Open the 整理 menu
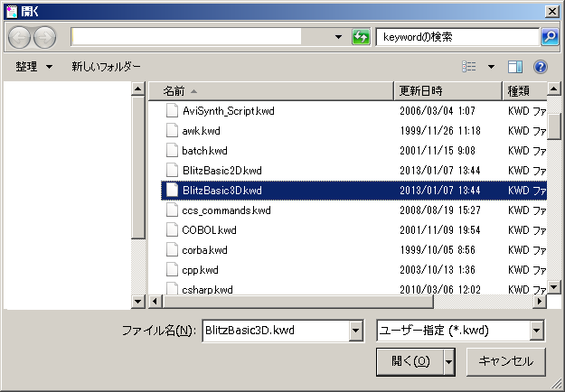565x392 pixels. point(34,67)
